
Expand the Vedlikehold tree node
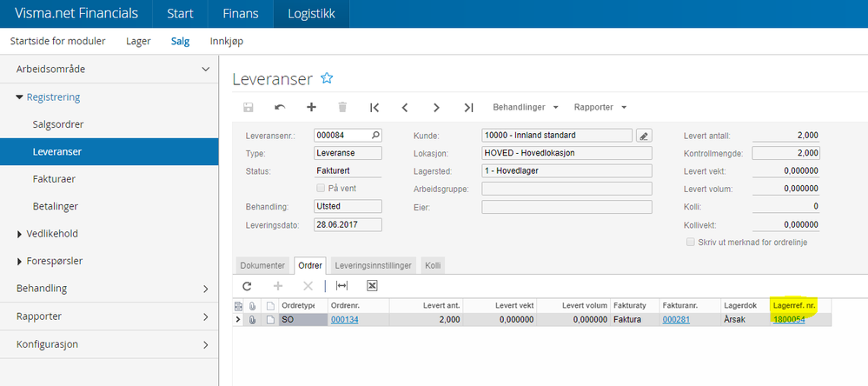pos(20,234)
